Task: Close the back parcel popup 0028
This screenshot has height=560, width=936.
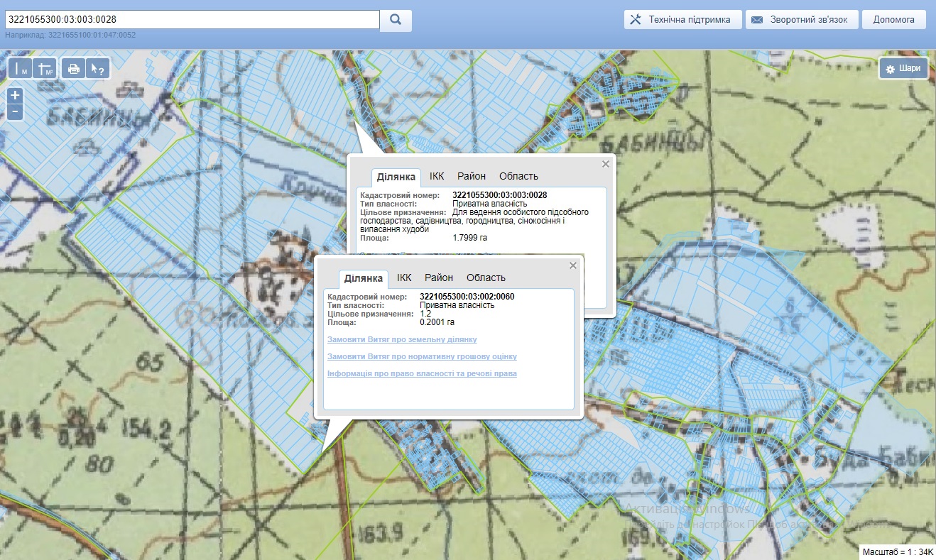Action: point(606,164)
